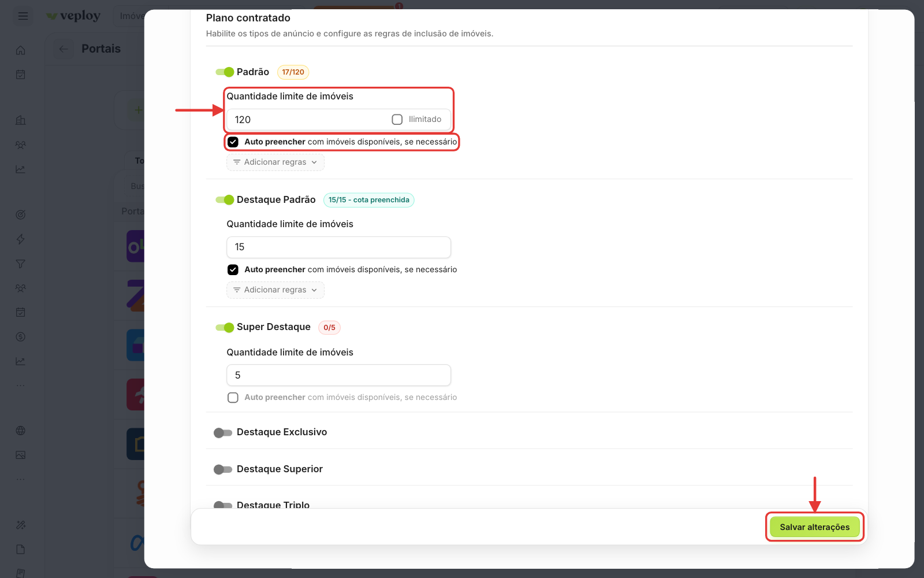Click the magic wand sidebar icon

point(21,525)
